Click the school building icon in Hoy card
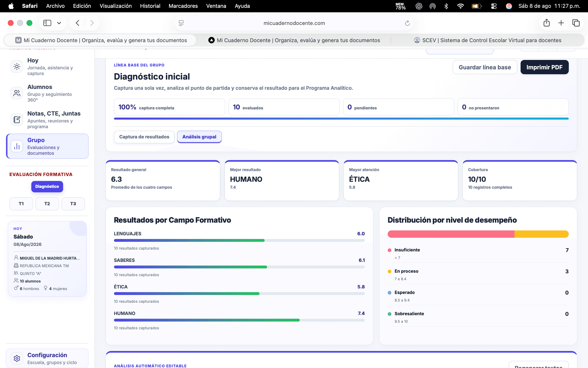588x368 pixels. [x=16, y=265]
